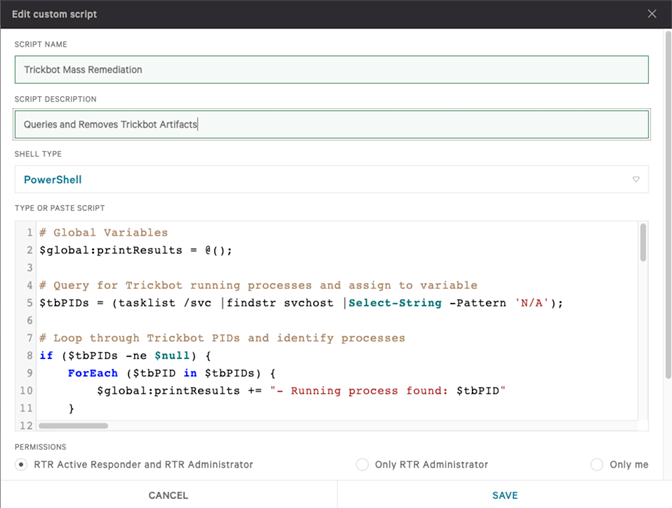Select RTR Active Responder and RTR Administrator
Screen dimensions: 672x508
[x=21, y=464]
